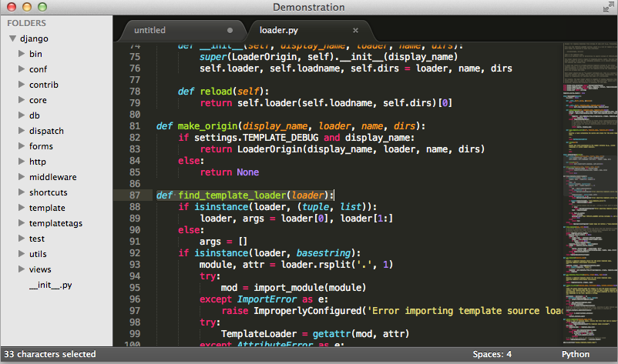This screenshot has width=618, height=364.
Task: Click the green zoom window button
Action: coord(42,7)
